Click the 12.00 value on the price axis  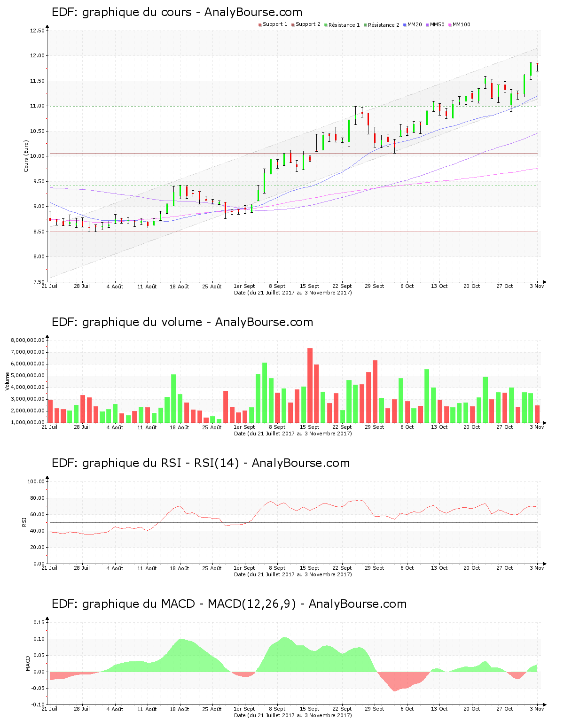37,56
